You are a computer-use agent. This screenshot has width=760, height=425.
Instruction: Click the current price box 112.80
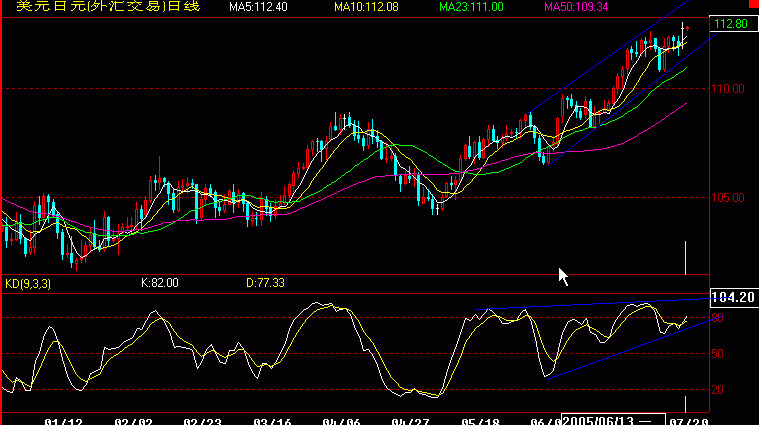click(x=733, y=24)
